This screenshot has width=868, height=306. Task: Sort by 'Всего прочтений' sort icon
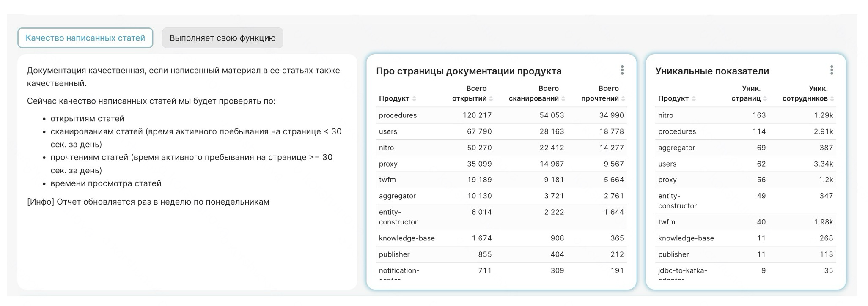point(624,99)
